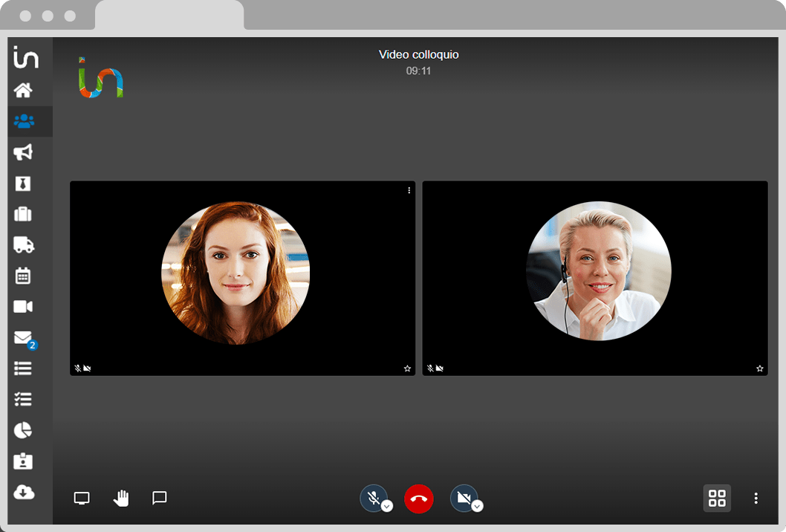Open the suitcase sidebar section
Screen dimensions: 786x532
tap(22, 214)
